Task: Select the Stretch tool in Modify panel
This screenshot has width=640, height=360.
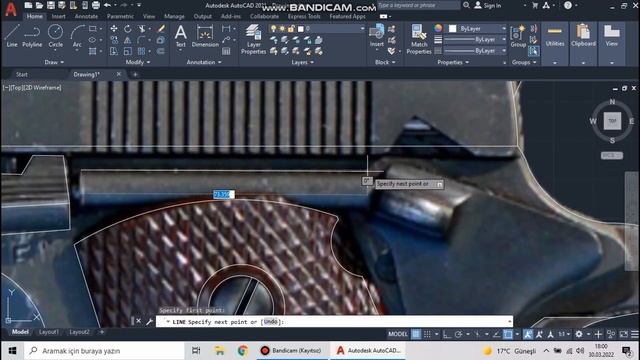Action: (x=114, y=51)
